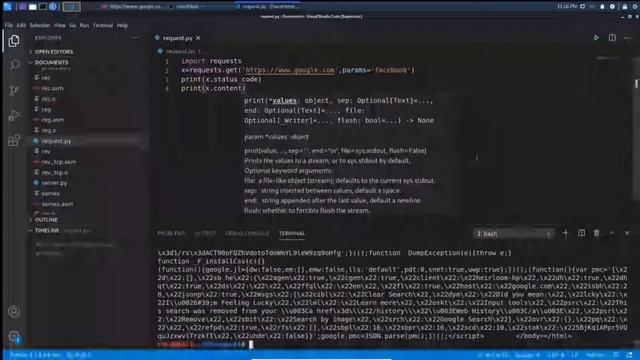Open the File menu
Image resolution: width=640 pixels, height=360 pixels.
(9, 25)
